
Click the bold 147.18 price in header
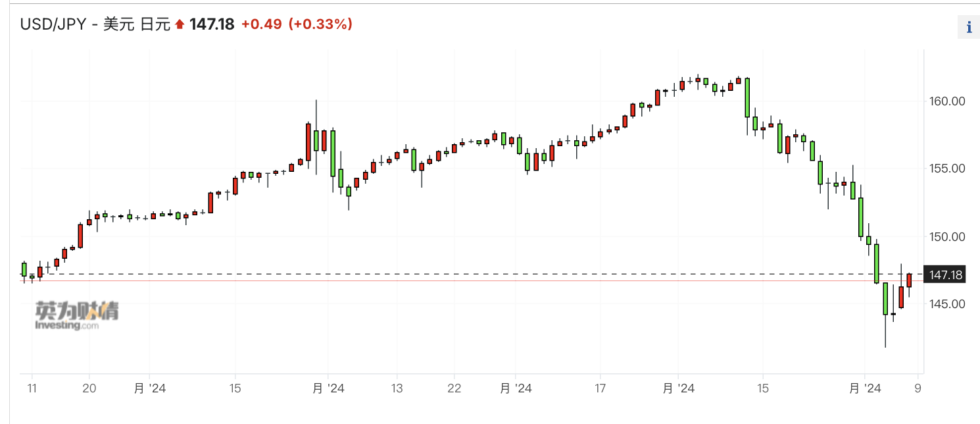pos(212,24)
